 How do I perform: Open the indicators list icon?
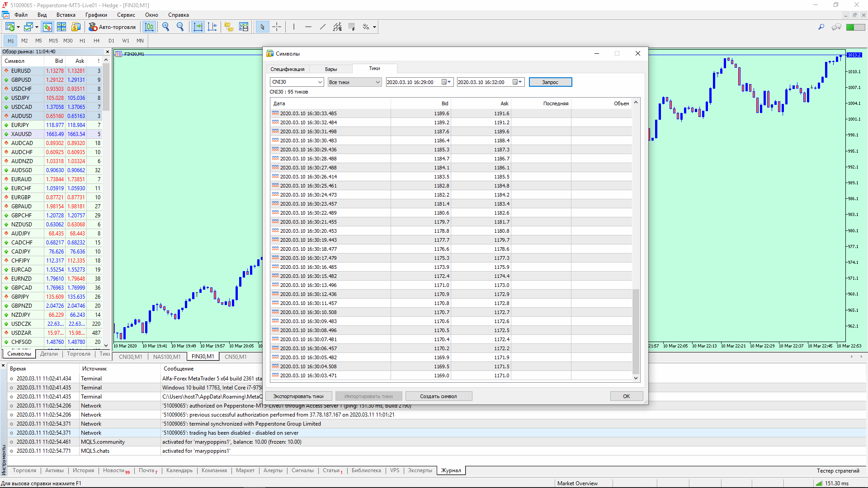pos(229,27)
